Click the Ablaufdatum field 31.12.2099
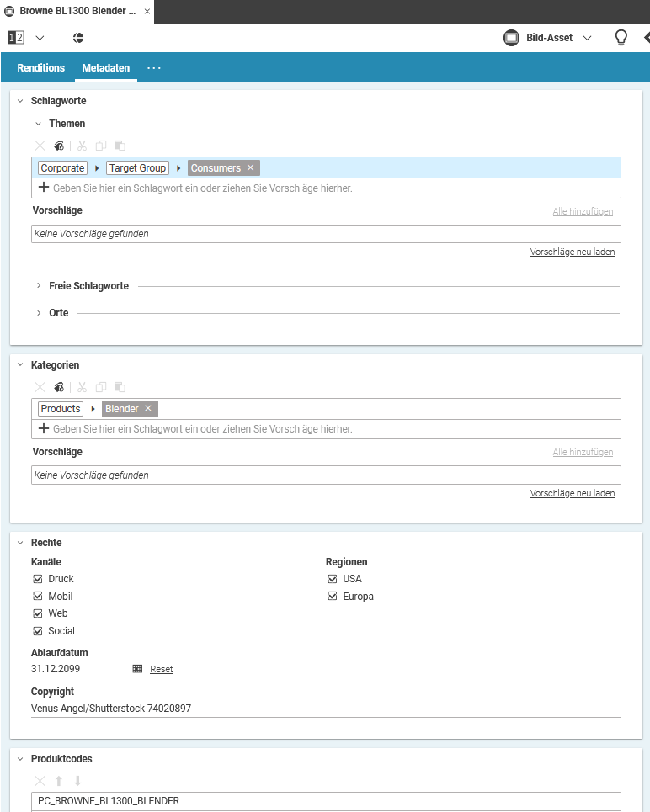The height and width of the screenshot is (812, 650). [x=56, y=669]
